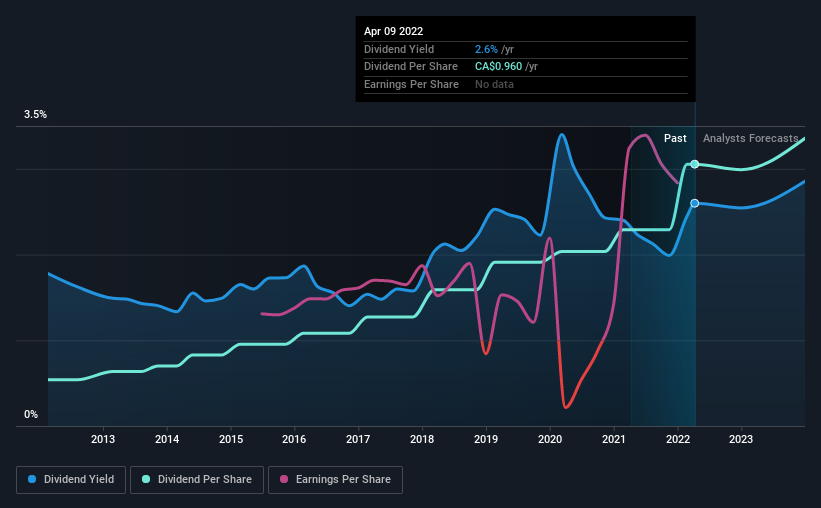Click the Past region label

(x=675, y=138)
